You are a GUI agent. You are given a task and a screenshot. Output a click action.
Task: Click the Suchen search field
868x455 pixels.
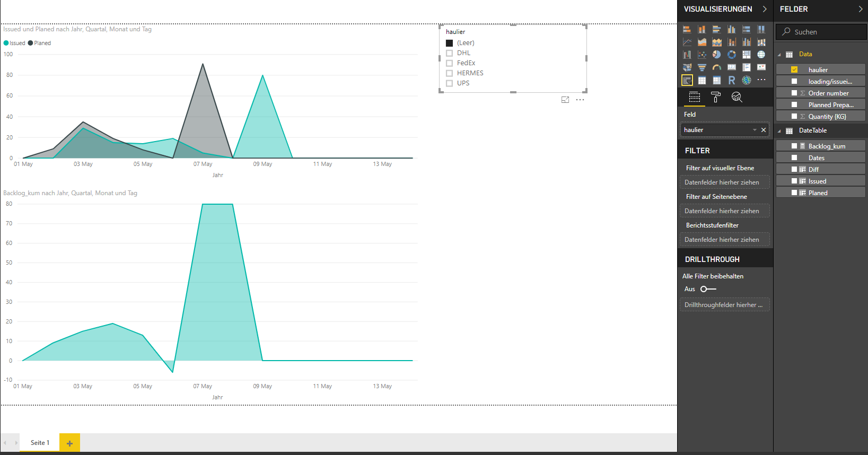tap(821, 32)
